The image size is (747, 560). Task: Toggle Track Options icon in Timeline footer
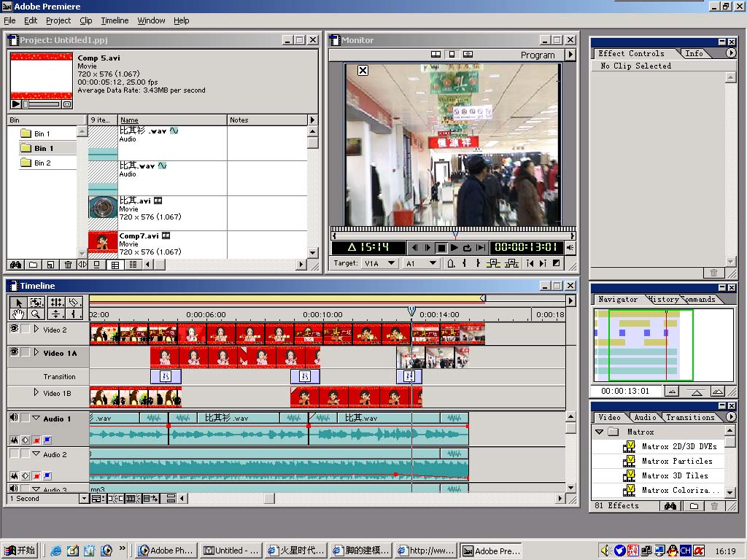[97, 499]
